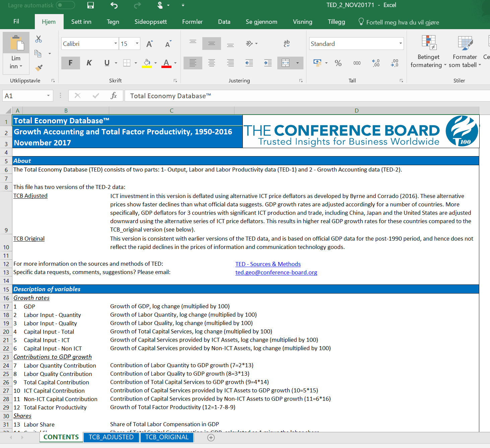
Task: Toggle wrap text button
Action: click(287, 44)
